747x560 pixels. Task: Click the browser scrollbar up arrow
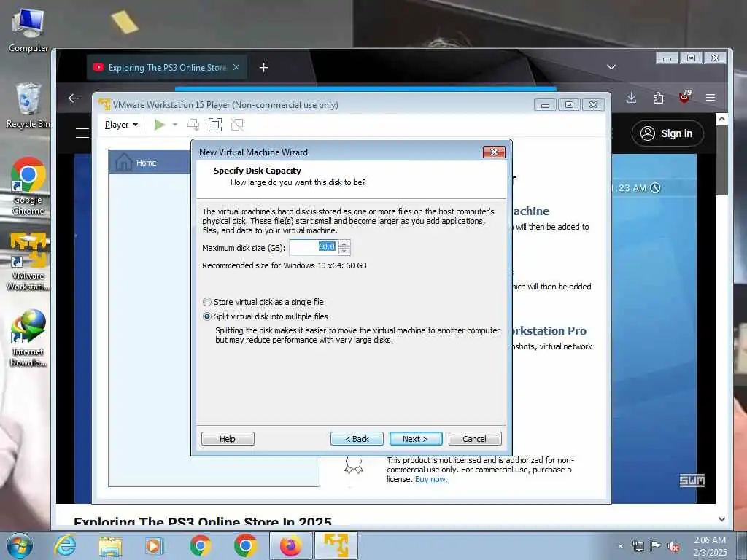(721, 119)
